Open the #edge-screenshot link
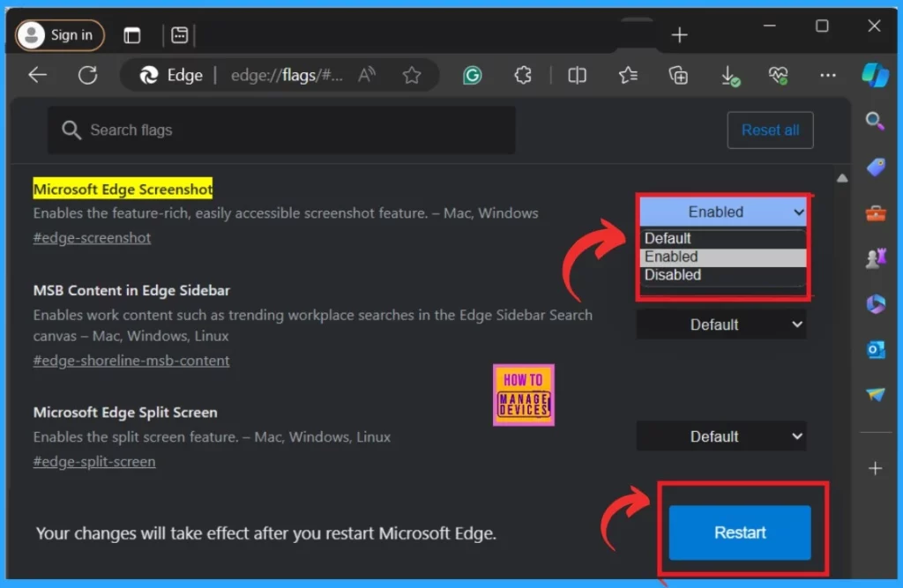Viewport: 903px width, 588px height. pos(92,238)
